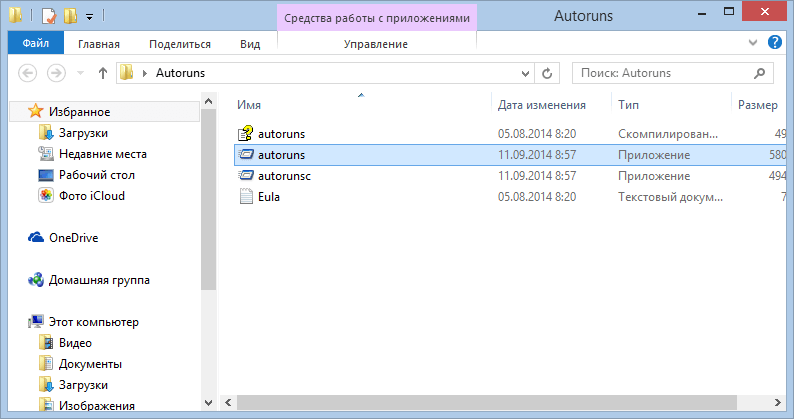794x419 pixels.
Task: Expand the ribbon with the chevron
Action: 753,43
